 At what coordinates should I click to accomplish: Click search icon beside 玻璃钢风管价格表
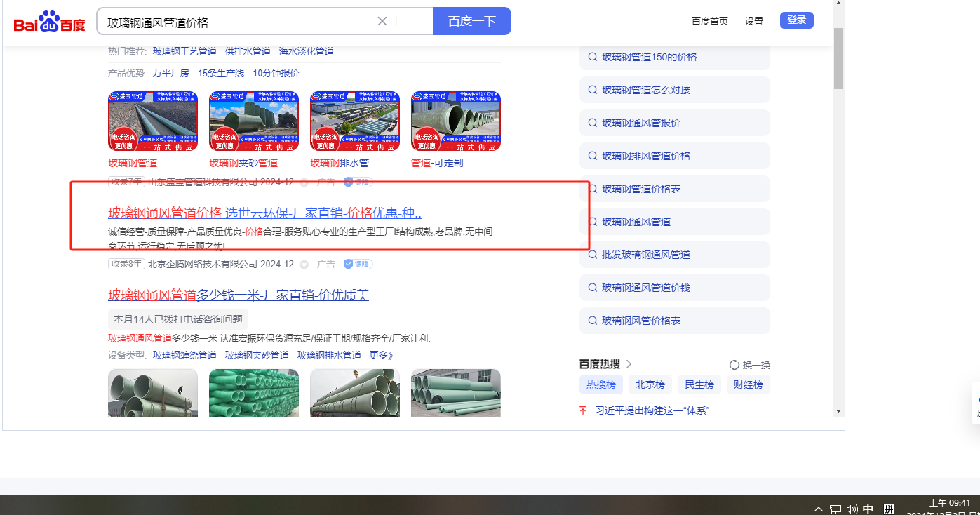[592, 321]
